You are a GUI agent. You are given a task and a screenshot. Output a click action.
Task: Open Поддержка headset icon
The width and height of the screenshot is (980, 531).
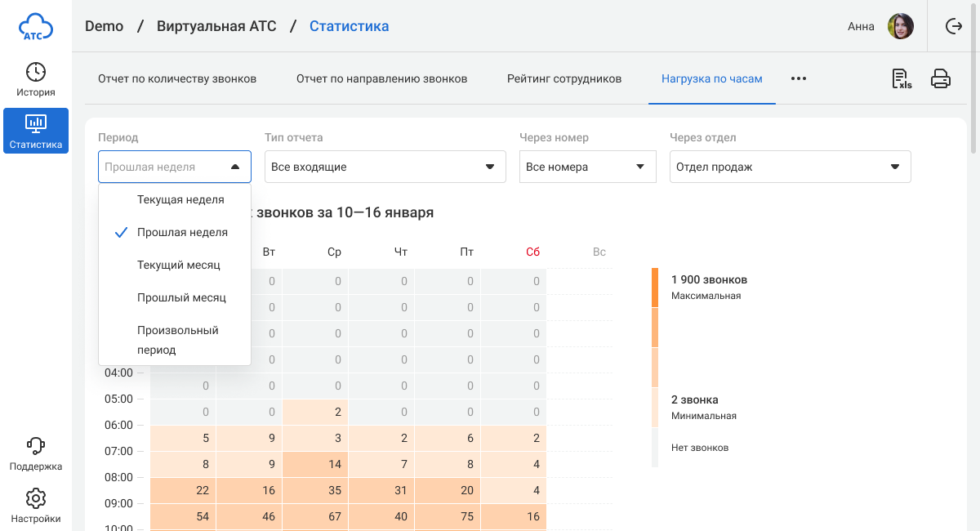(36, 453)
